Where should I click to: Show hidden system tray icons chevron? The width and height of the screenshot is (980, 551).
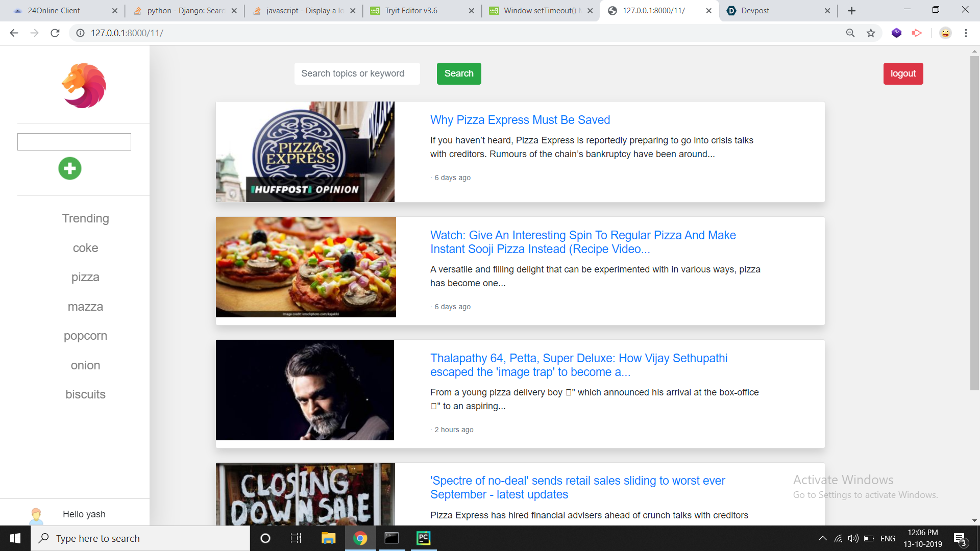pyautogui.click(x=822, y=538)
